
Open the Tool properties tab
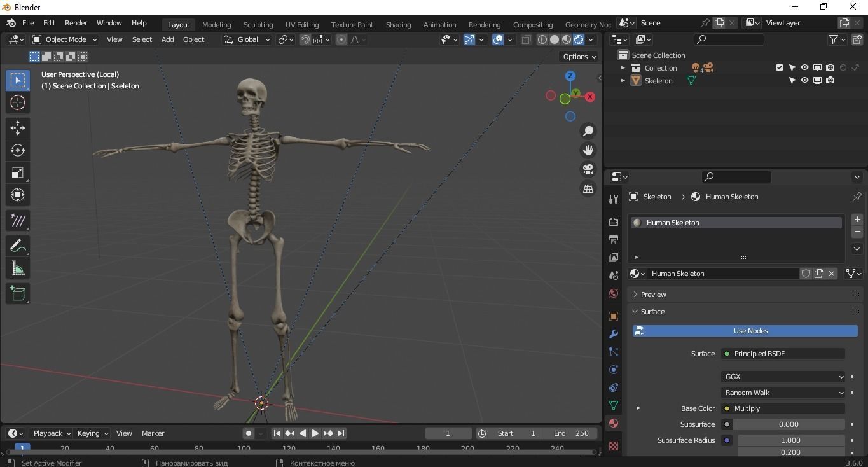point(614,199)
